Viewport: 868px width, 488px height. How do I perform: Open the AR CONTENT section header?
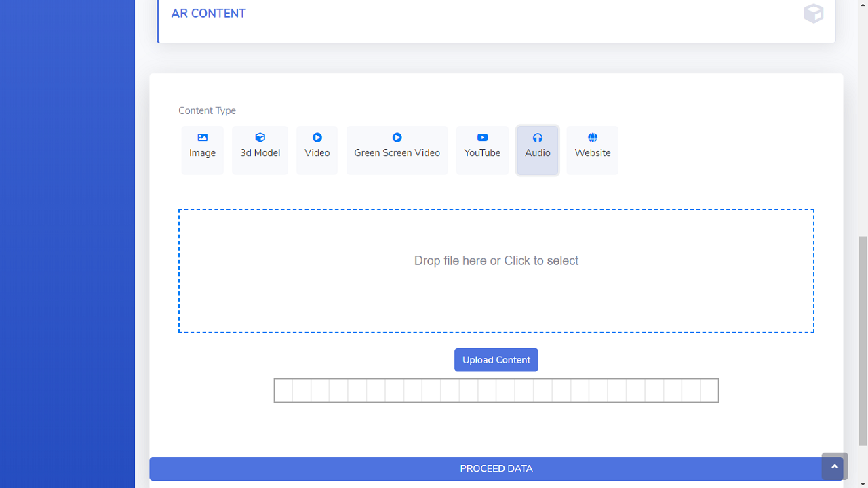click(209, 14)
